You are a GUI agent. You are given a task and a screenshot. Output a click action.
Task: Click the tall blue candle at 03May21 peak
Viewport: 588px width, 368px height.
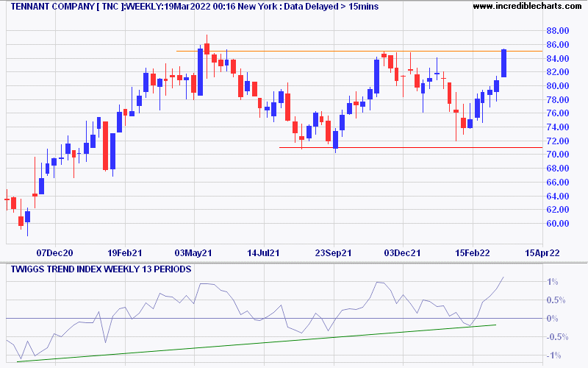click(200, 71)
